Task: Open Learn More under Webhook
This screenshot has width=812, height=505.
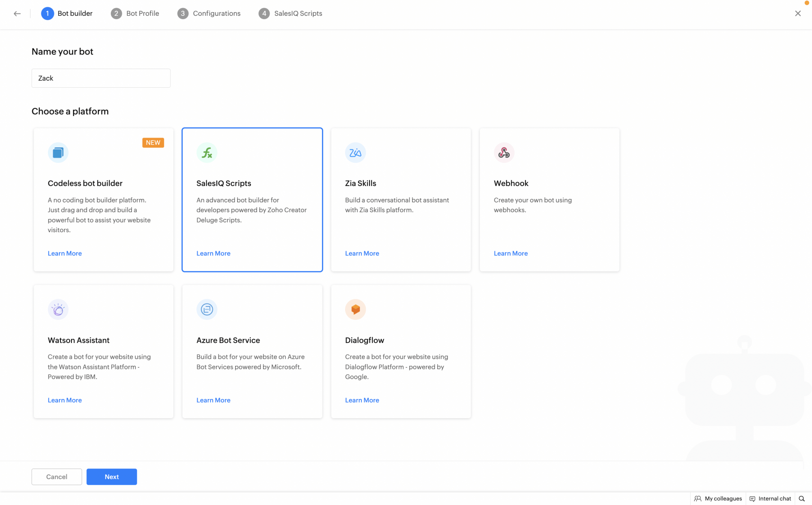Action: pos(510,253)
